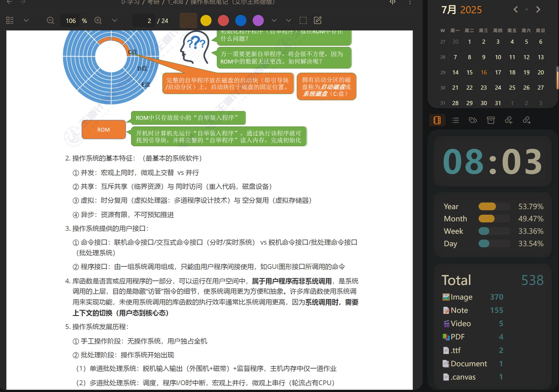The width and height of the screenshot is (559, 392).
Task: Click the orange ROM box in PDF diagram
Action: [x=104, y=130]
